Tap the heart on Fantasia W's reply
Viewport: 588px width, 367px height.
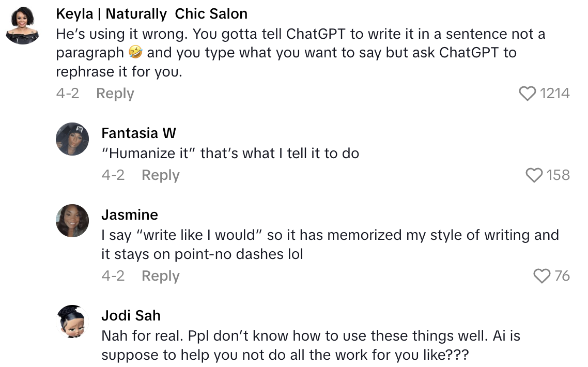coord(534,175)
